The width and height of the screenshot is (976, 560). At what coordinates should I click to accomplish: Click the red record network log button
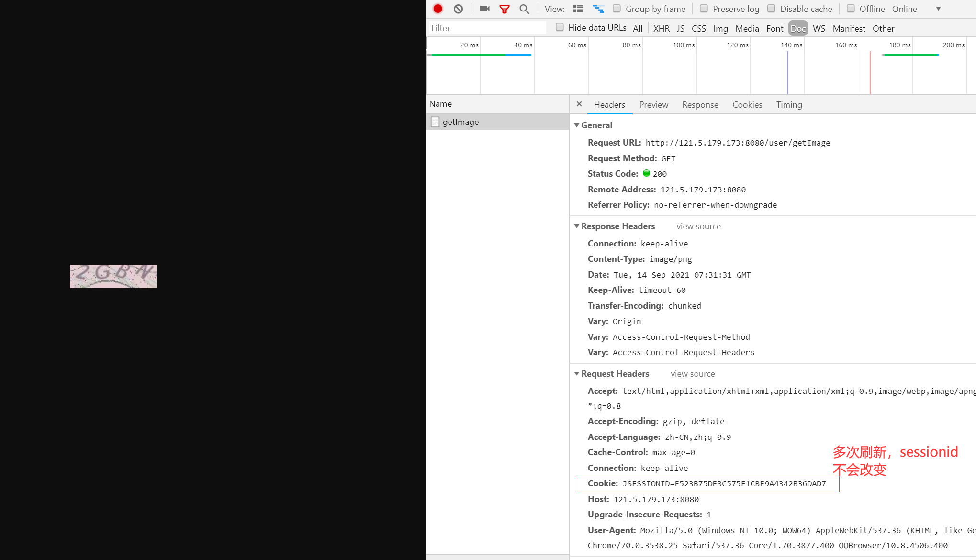[438, 9]
